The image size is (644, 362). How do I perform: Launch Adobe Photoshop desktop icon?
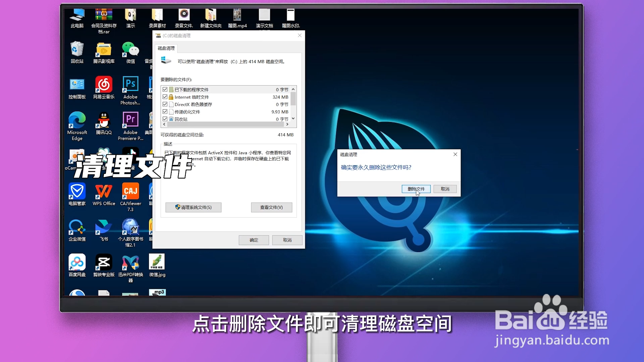(130, 90)
